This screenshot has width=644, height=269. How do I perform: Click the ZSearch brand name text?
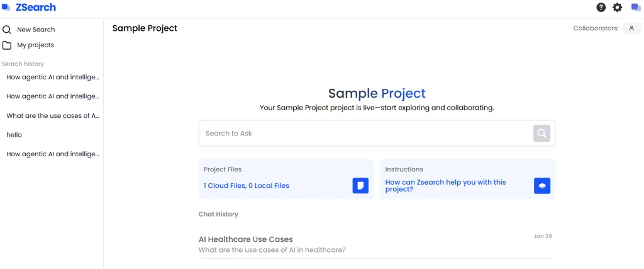point(36,8)
